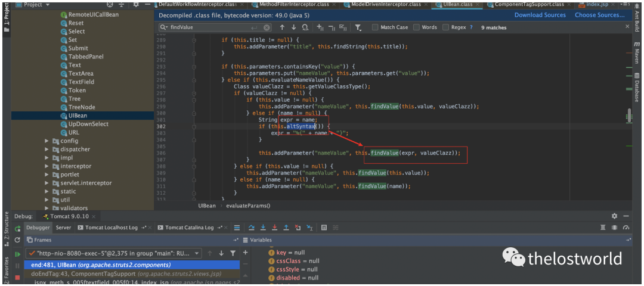
Task: Click the search filter funnel icon
Action: 358,27
